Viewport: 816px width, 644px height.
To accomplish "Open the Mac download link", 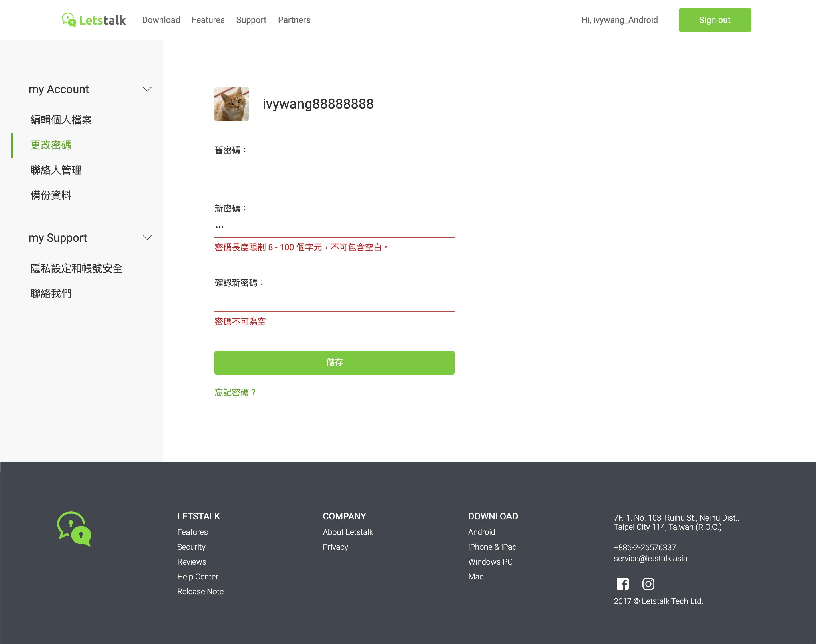I will click(x=476, y=577).
